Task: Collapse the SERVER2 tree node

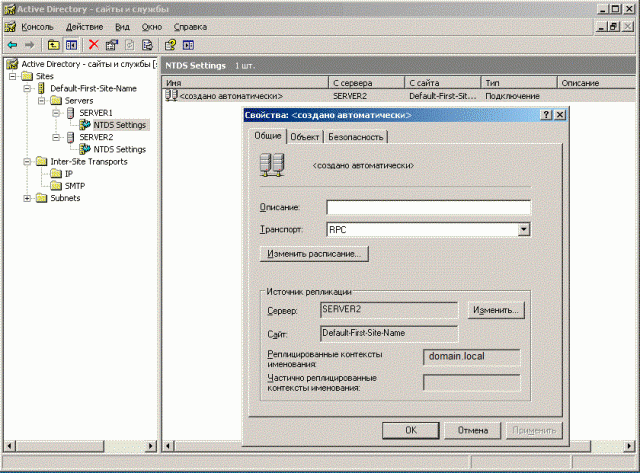Action: (56, 138)
